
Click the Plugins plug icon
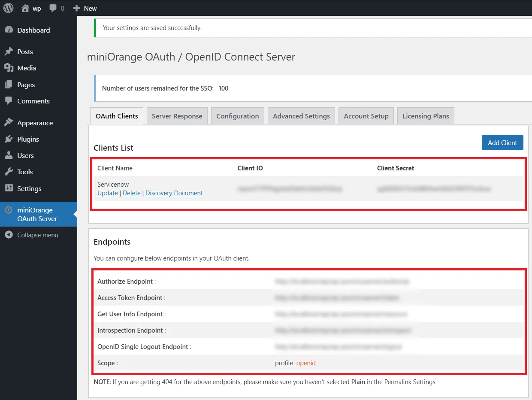pos(9,139)
